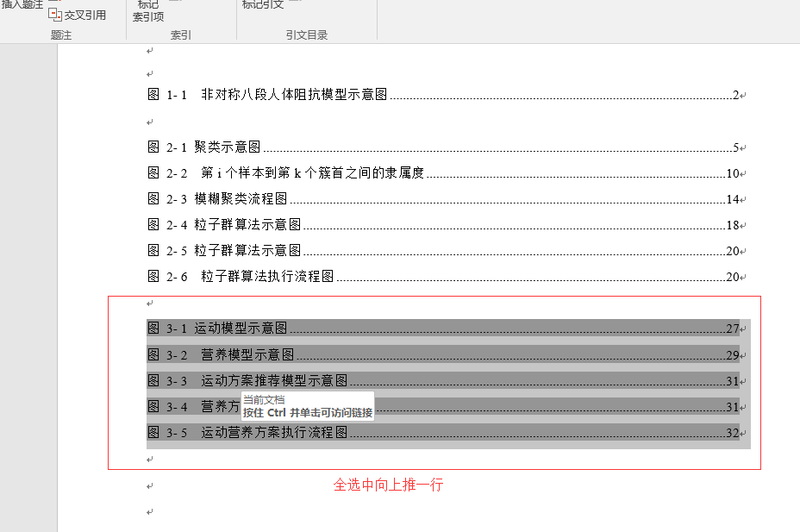Click the 图 3-4 entry label

(167, 406)
